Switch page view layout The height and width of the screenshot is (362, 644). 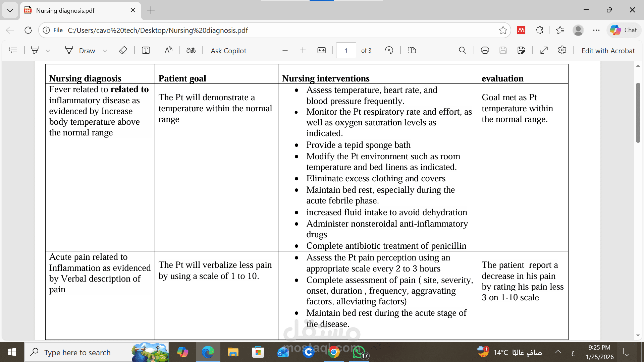click(x=412, y=50)
